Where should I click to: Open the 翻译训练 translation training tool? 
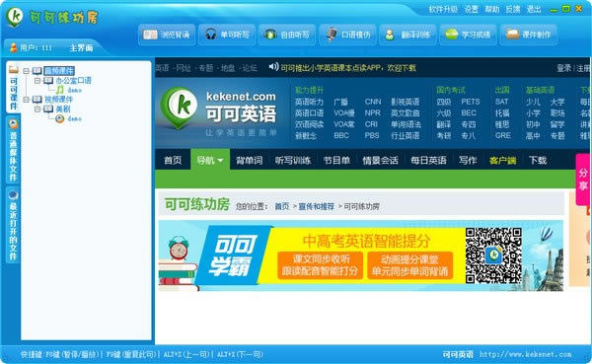tap(407, 35)
